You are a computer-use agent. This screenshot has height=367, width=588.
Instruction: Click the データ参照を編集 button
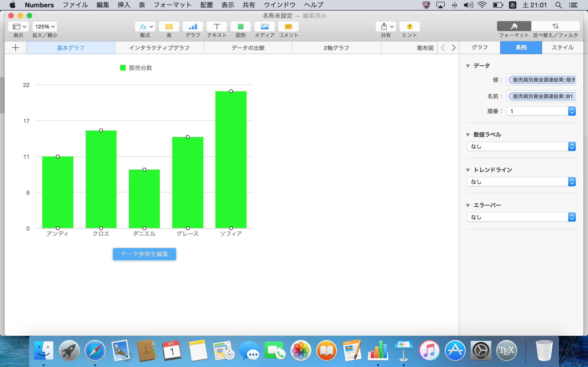(x=144, y=254)
